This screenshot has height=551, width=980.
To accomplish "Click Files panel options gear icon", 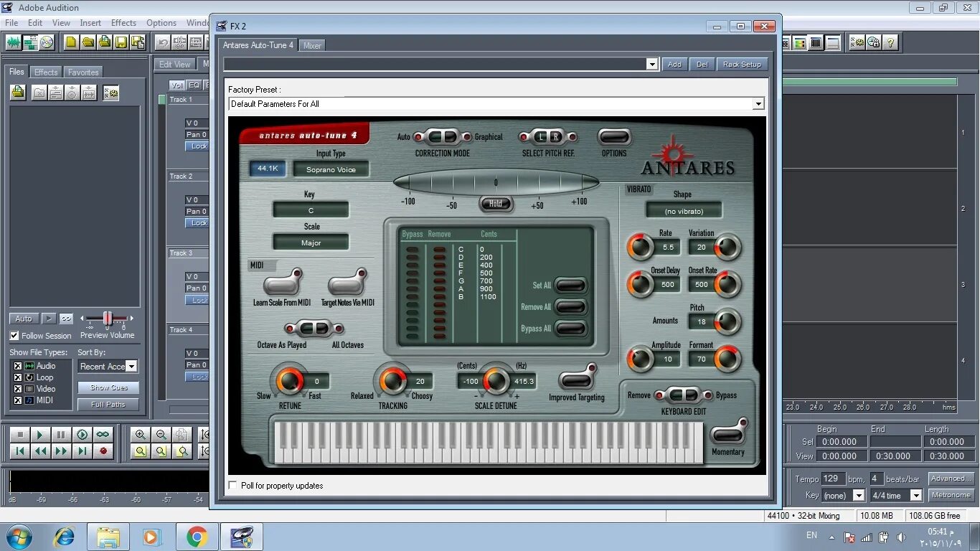I will point(110,93).
